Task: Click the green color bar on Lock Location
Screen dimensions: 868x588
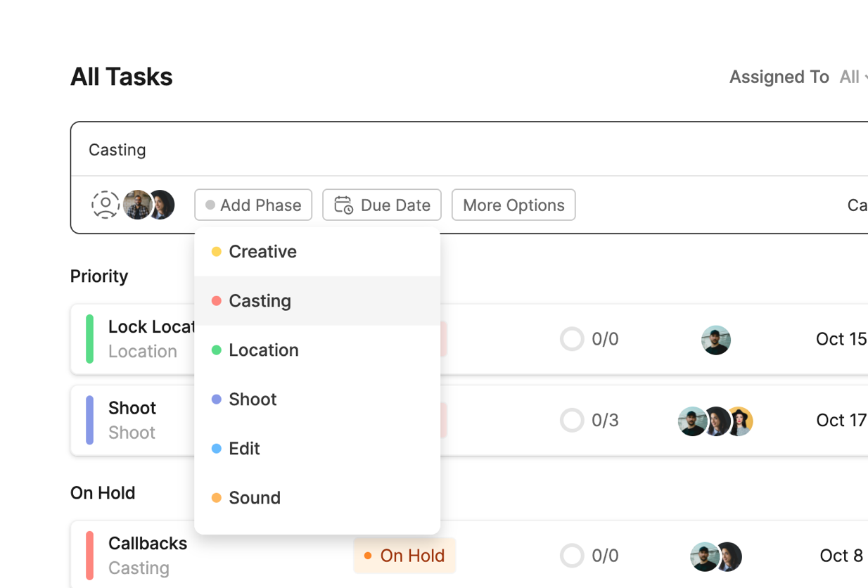Action: 90,339
